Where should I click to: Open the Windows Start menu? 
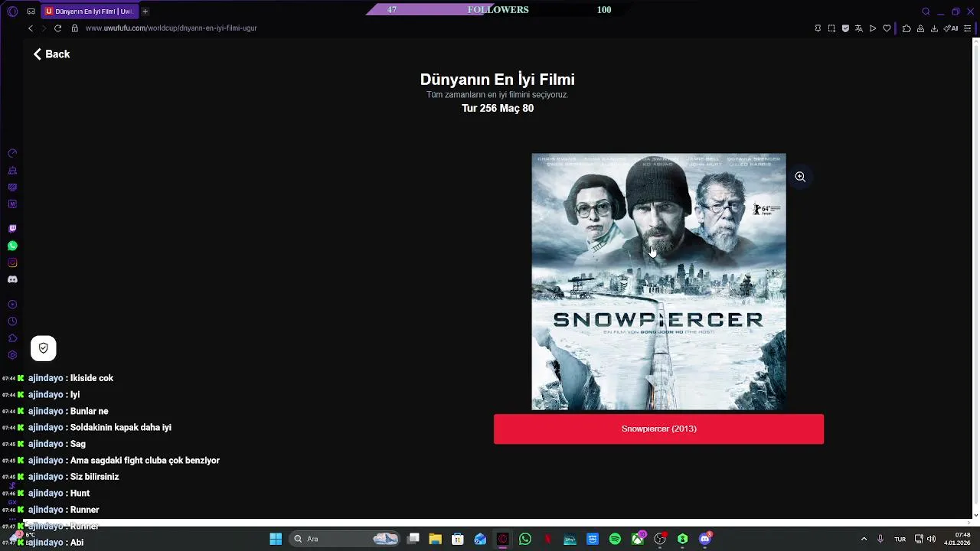276,539
